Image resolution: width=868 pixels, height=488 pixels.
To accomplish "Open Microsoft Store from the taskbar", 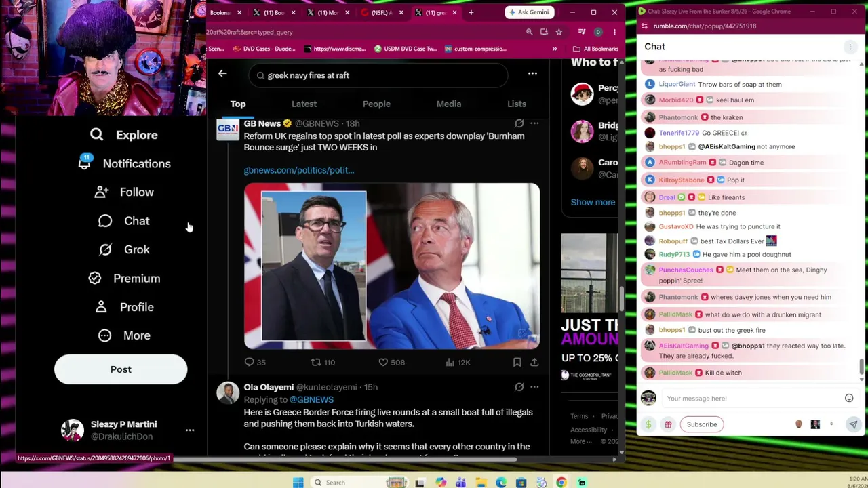I will click(521, 483).
